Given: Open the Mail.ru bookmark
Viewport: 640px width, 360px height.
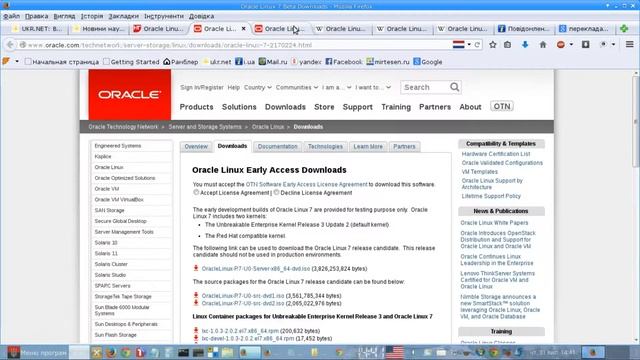Looking at the screenshot, I should [x=273, y=62].
